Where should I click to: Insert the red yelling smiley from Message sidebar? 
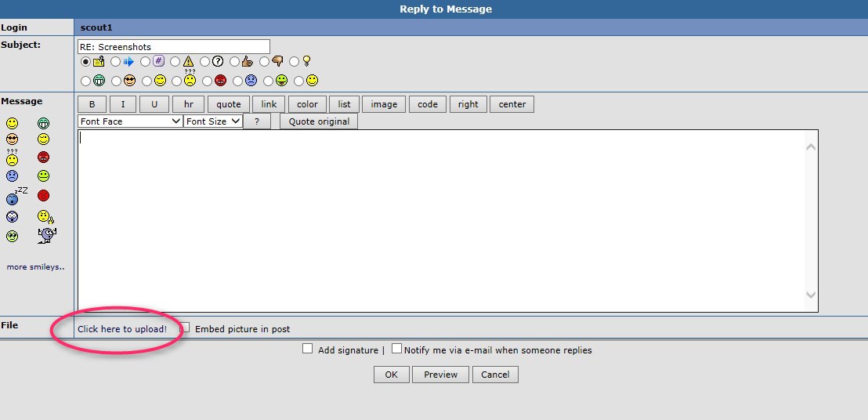click(x=43, y=196)
